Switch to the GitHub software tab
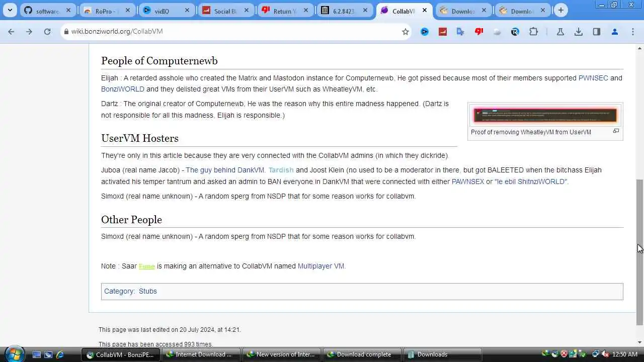 click(x=48, y=11)
